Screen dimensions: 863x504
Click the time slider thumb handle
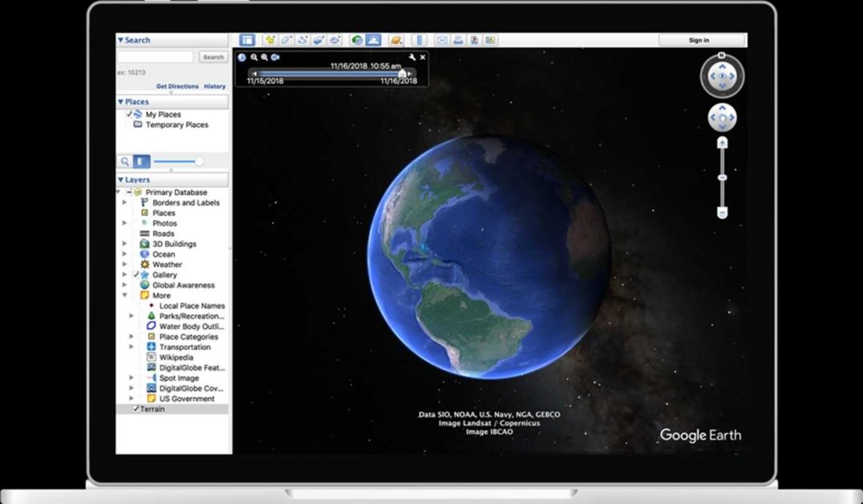pyautogui.click(x=403, y=73)
